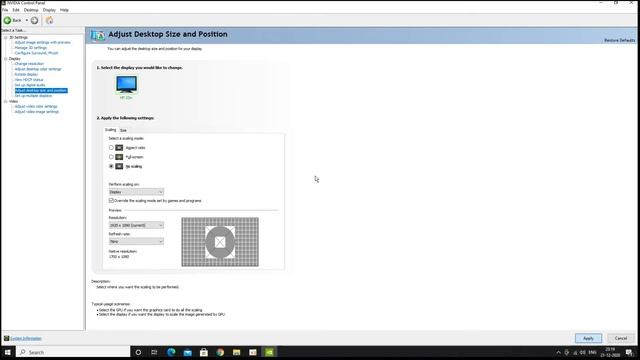Open Configure Surround, PhysX

click(x=36, y=53)
